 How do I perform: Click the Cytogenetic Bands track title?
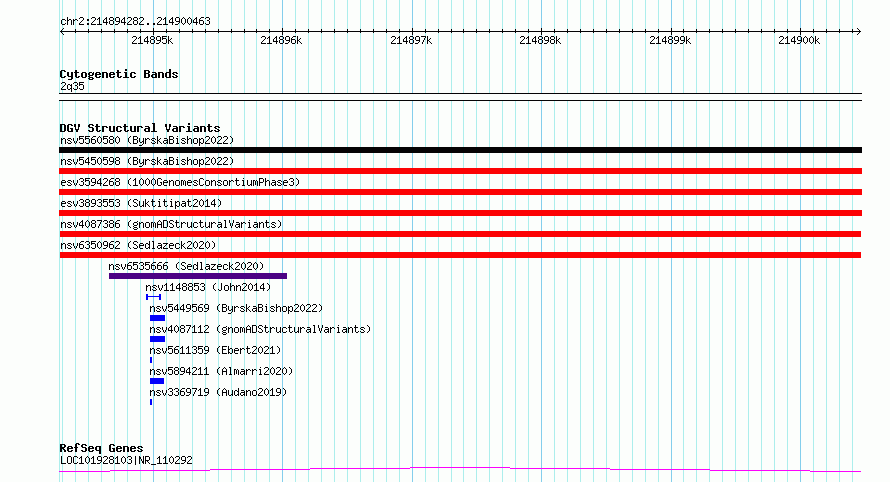click(119, 74)
